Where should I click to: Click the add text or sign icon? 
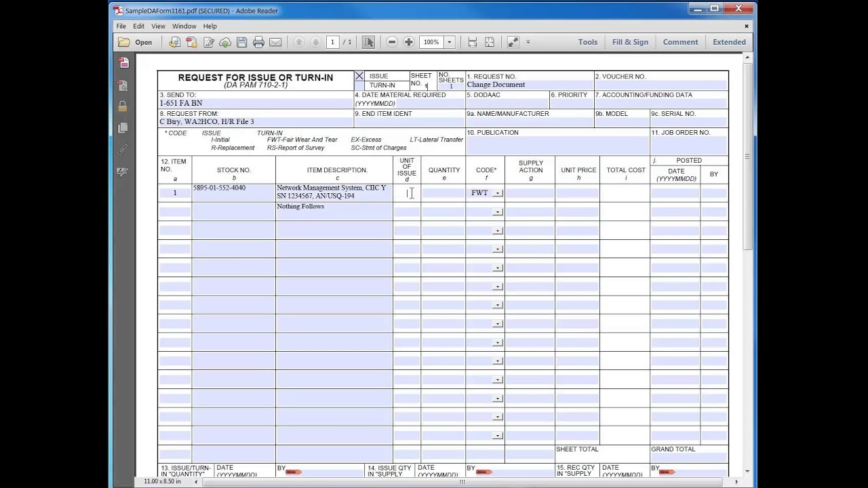pos(208,42)
